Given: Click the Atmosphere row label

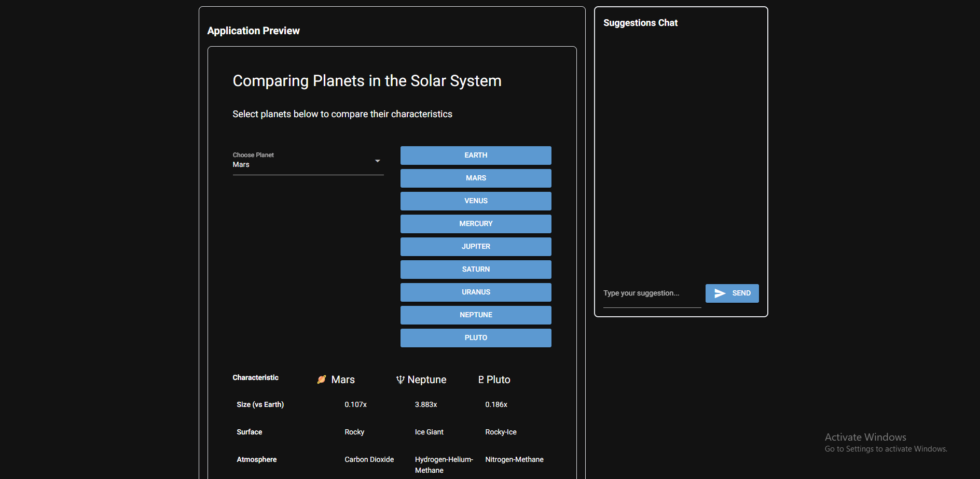Looking at the screenshot, I should (x=257, y=460).
